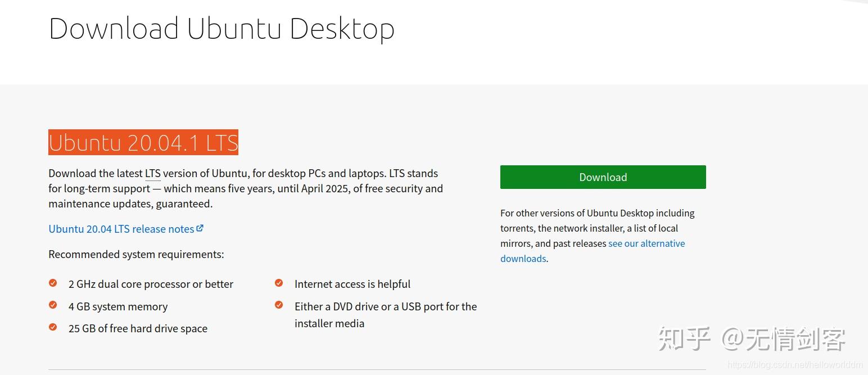Click the green Download button

(603, 177)
